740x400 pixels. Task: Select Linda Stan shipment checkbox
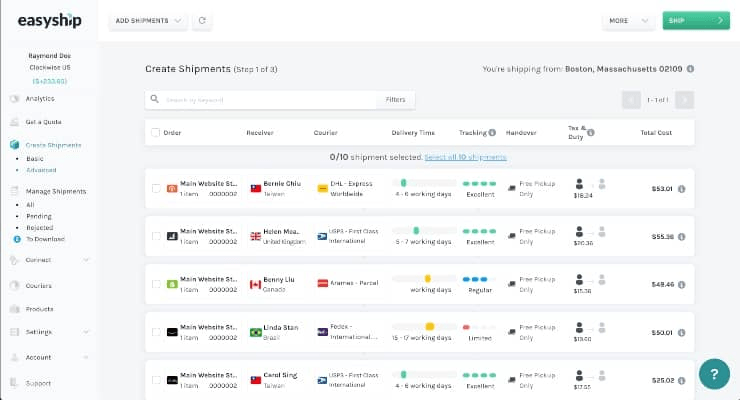(156, 332)
